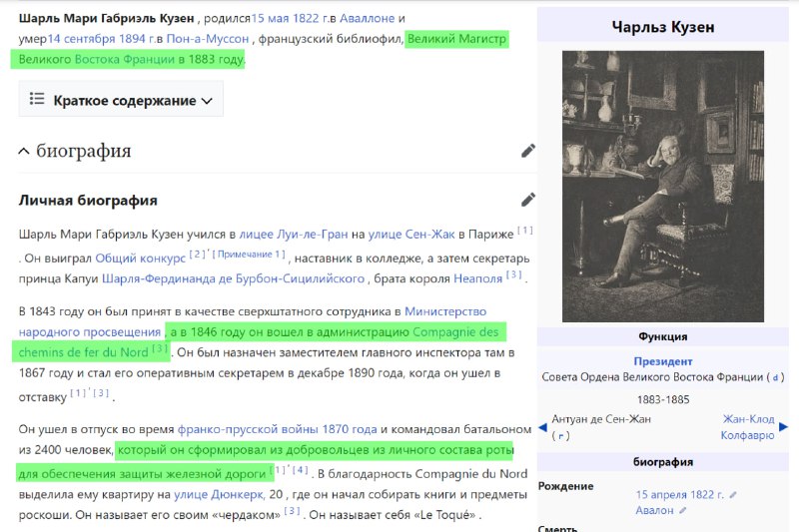
Task: Click footnote [3] after chemins de fer du Nord
Action: point(160,348)
